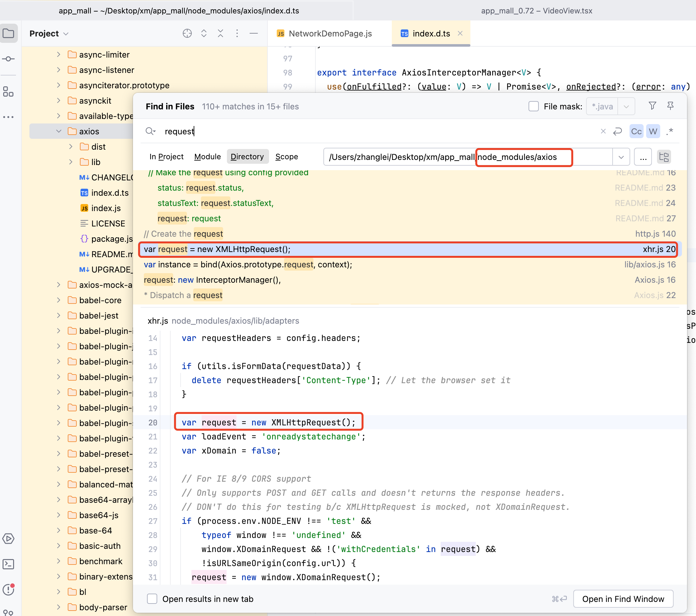The width and height of the screenshot is (696, 616).
Task: Select the Module search scope tab
Action: [x=207, y=157]
